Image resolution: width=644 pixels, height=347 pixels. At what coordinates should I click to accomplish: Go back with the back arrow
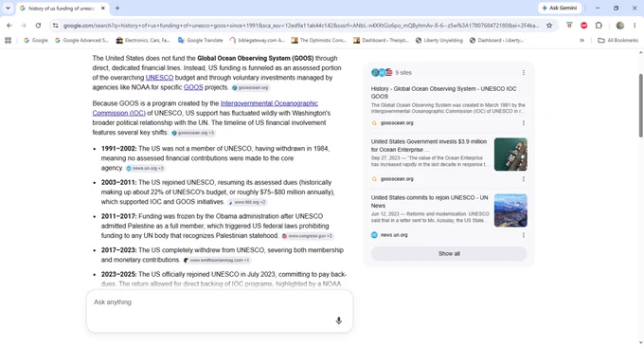pos(9,26)
